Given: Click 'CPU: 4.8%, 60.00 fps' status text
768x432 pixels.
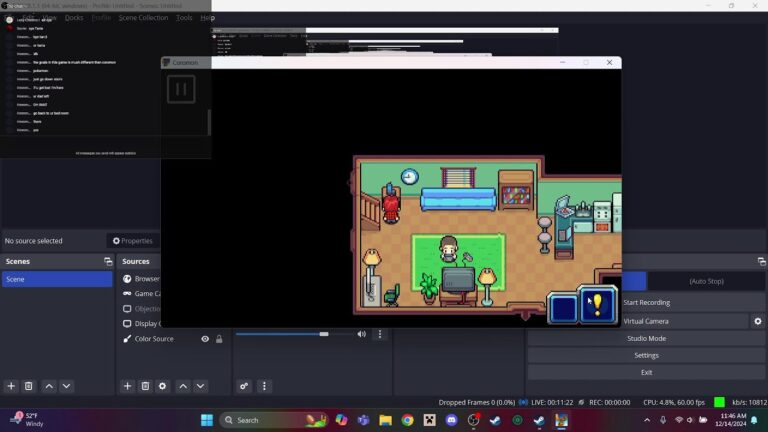Looking at the screenshot, I should [674, 403].
